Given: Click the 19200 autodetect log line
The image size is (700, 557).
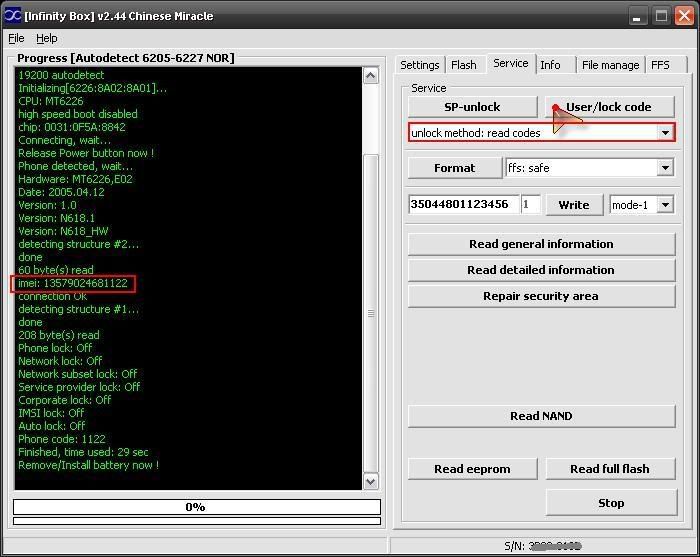Looking at the screenshot, I should 61,75.
